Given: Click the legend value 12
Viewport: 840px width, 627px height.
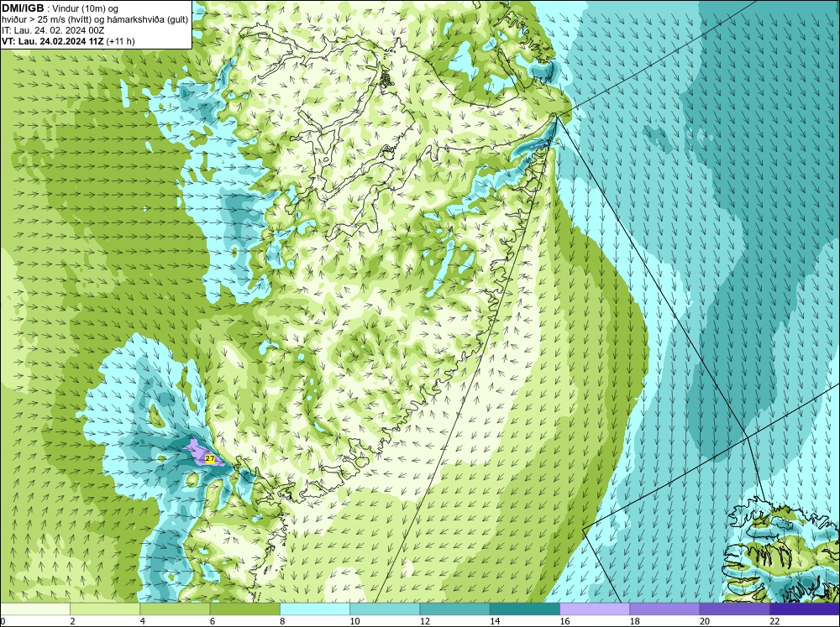Looking at the screenshot, I should click(x=425, y=621).
